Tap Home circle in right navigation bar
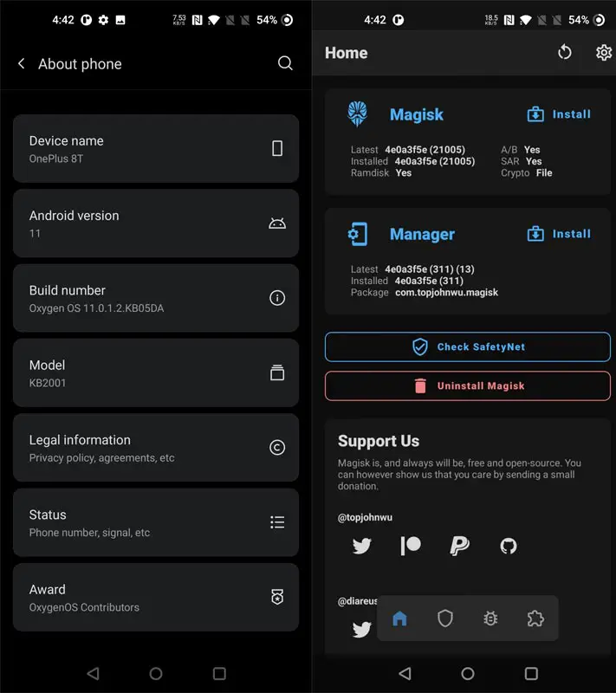Viewport: 616px width, 693px height. coord(468,673)
